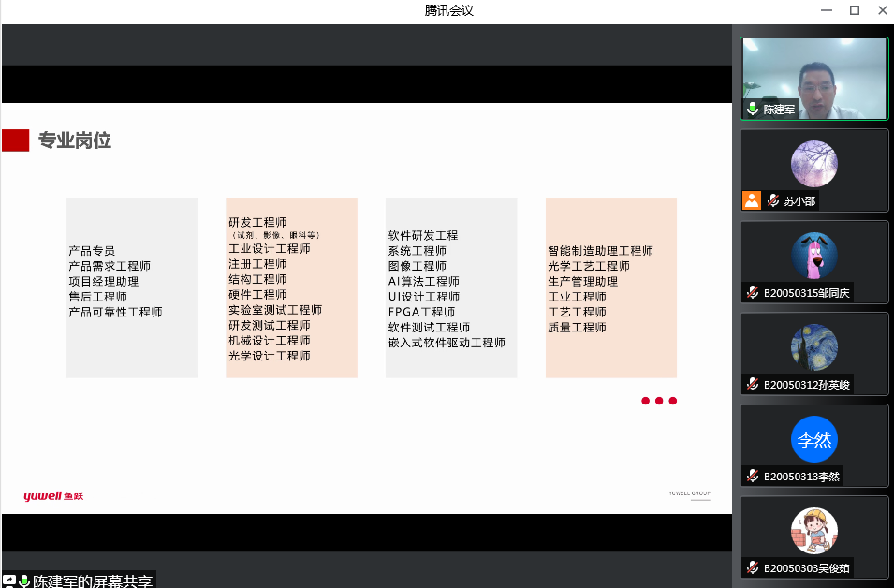The width and height of the screenshot is (894, 588).
Task: Click the three red dots on slide
Action: 659,401
